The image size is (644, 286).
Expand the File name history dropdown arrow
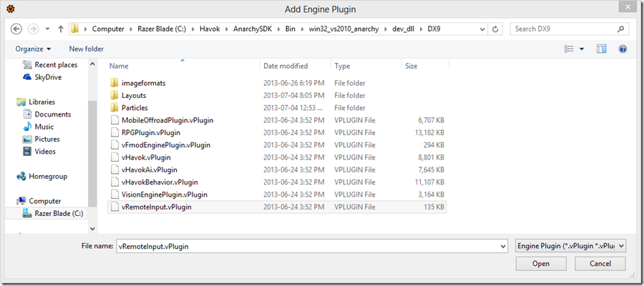pyautogui.click(x=502, y=245)
